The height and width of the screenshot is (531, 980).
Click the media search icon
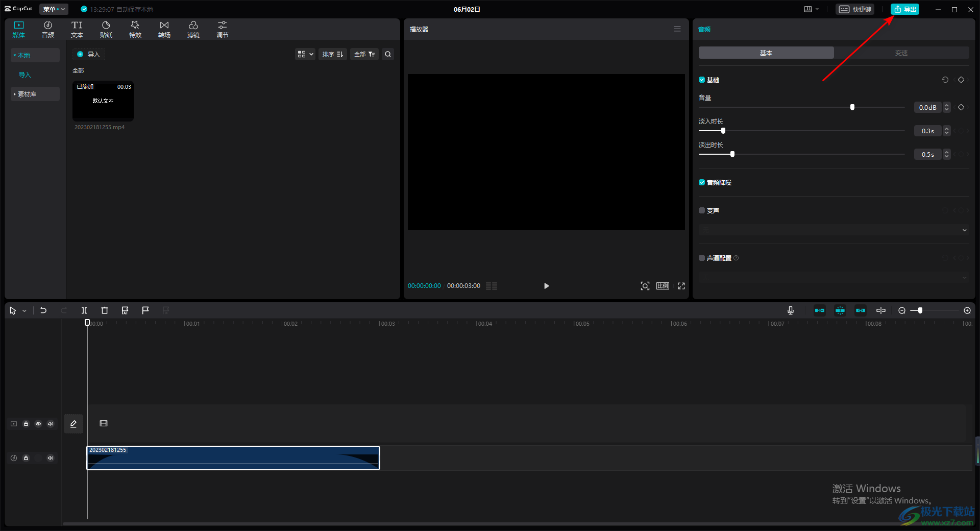[x=388, y=54]
